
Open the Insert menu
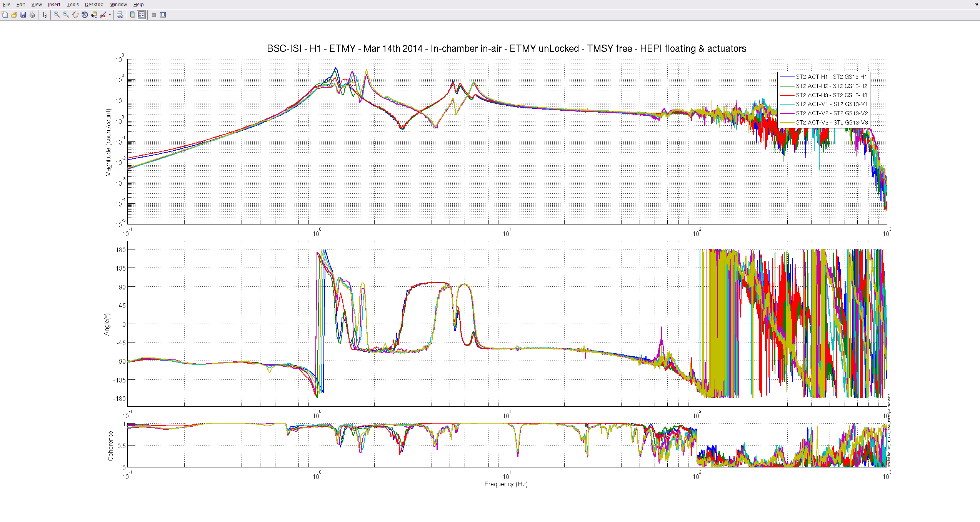point(54,5)
